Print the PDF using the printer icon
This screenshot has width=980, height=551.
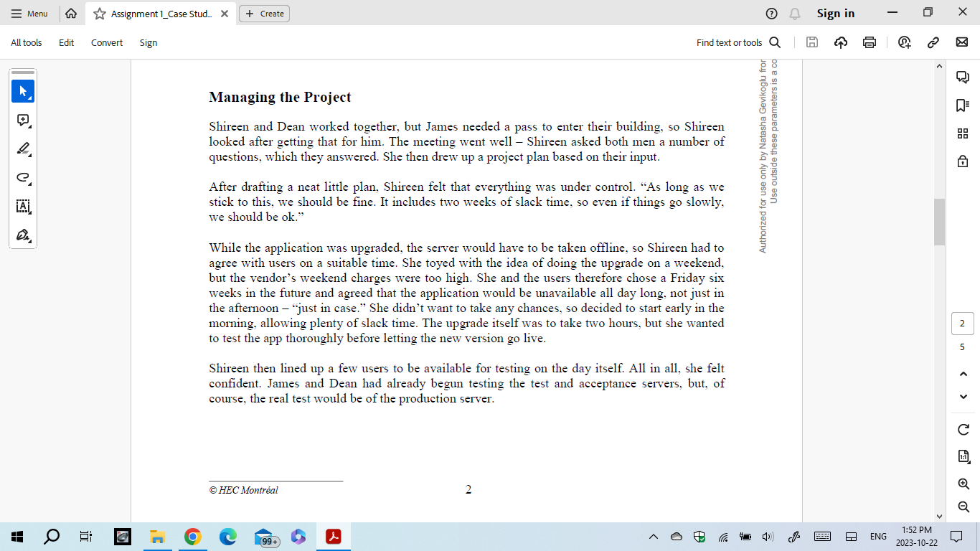point(869,42)
